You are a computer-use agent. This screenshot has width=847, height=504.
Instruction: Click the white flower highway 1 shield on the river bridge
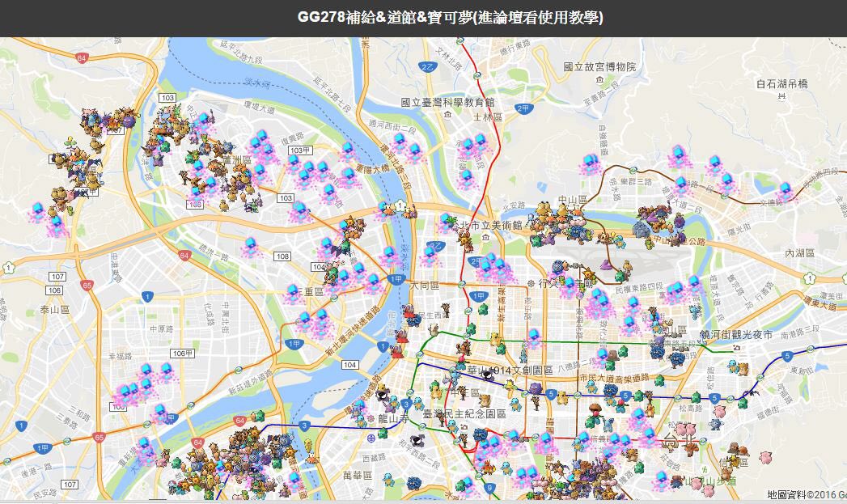click(x=400, y=205)
